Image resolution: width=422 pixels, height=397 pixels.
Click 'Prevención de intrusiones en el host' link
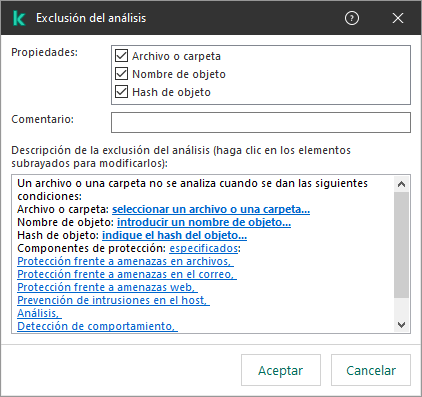113,300
